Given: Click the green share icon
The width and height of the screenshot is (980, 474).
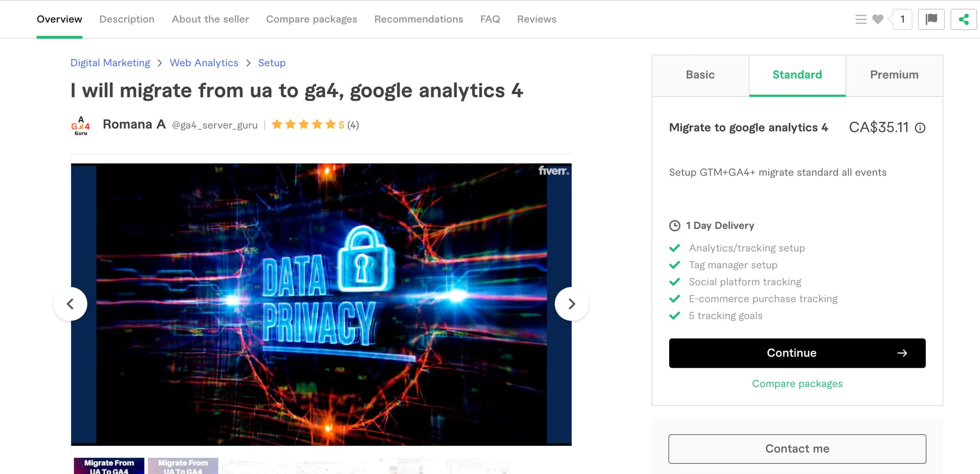Looking at the screenshot, I should (963, 19).
